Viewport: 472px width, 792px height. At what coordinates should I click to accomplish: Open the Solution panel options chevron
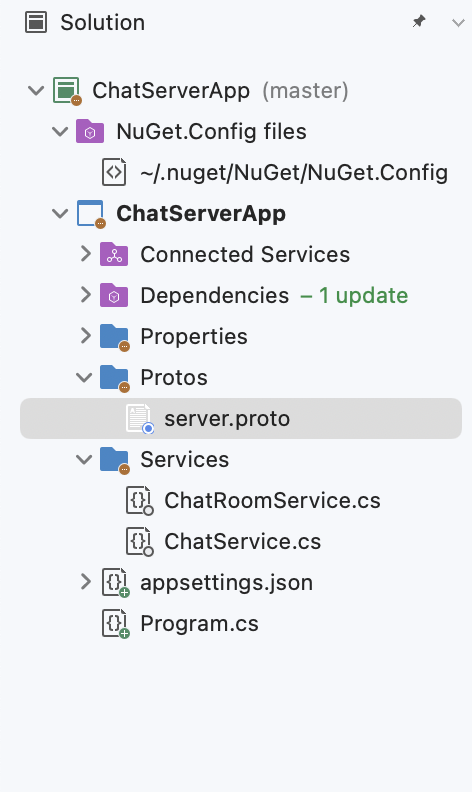coord(458,23)
